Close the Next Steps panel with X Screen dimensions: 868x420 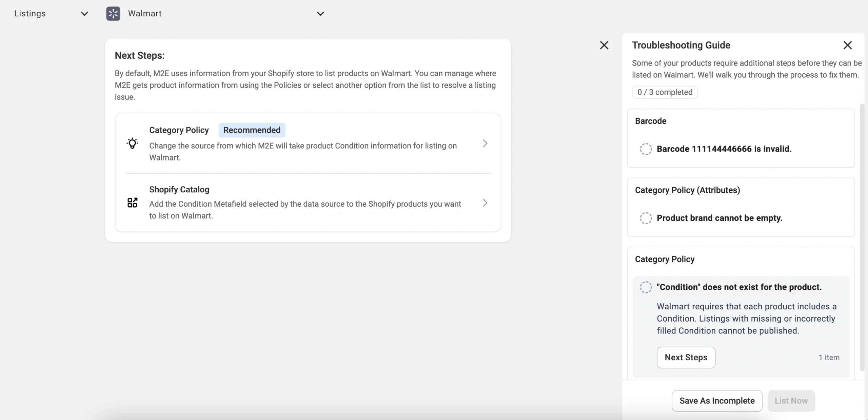point(604,45)
